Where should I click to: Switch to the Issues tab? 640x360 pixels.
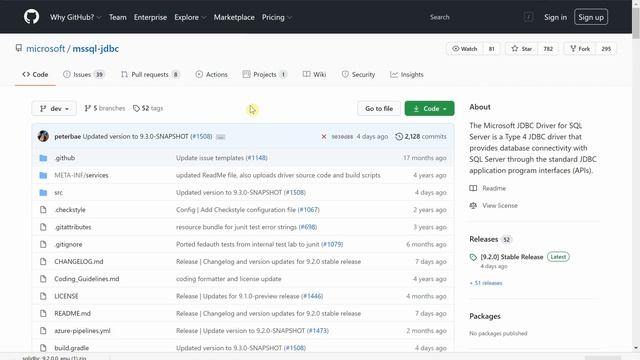point(84,74)
